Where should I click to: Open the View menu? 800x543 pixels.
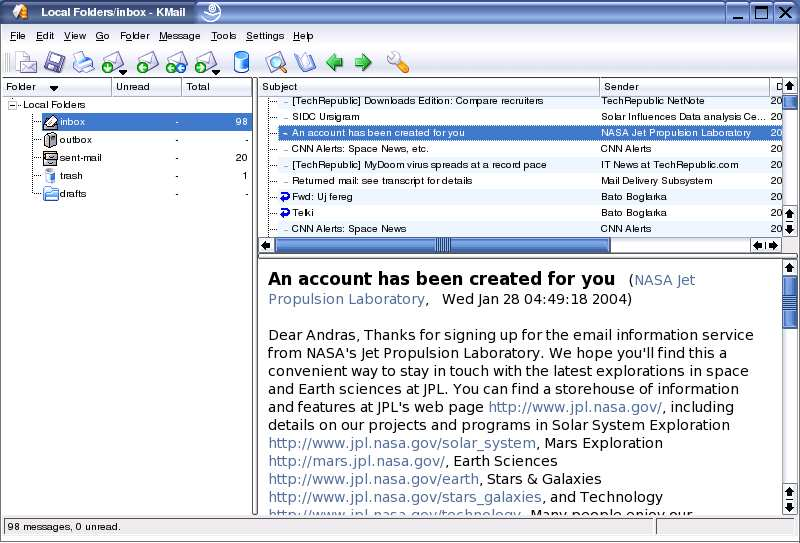click(x=74, y=36)
